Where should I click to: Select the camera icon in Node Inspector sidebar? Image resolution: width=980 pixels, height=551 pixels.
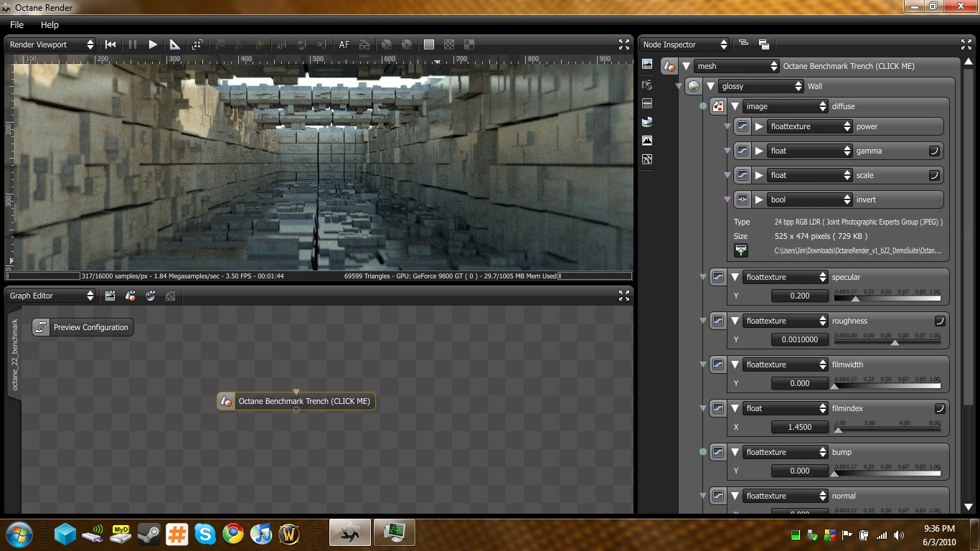[x=647, y=85]
